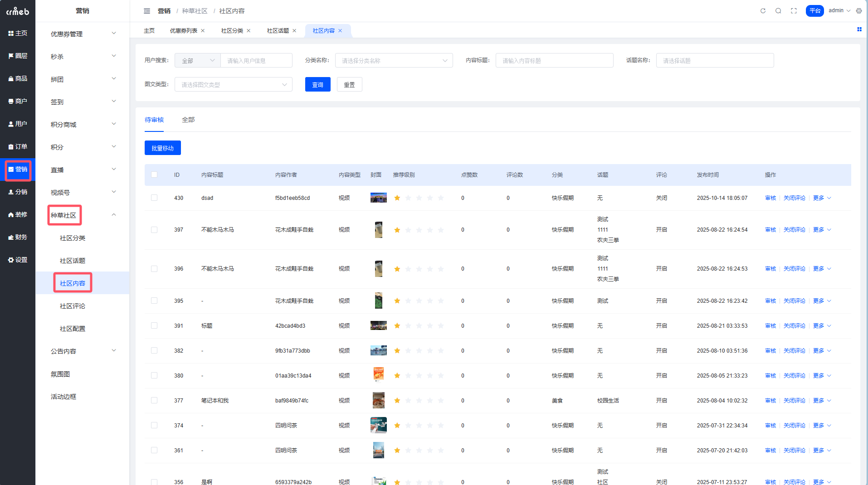This screenshot has width=868, height=485.
Task: Click the 查询 button
Action: click(x=317, y=85)
